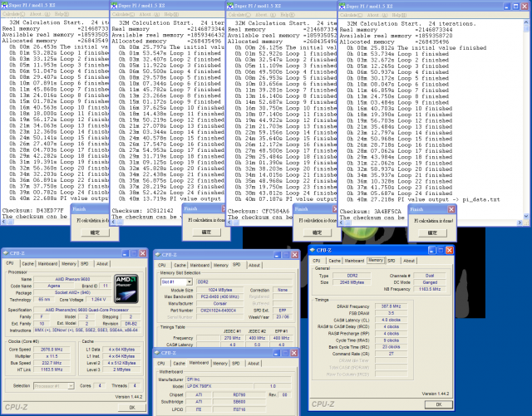Viewport: 532px width, 416px height.
Task: Click title icon of CPU-Z CPU-tab window
Action: pyautogui.click(x=6, y=253)
